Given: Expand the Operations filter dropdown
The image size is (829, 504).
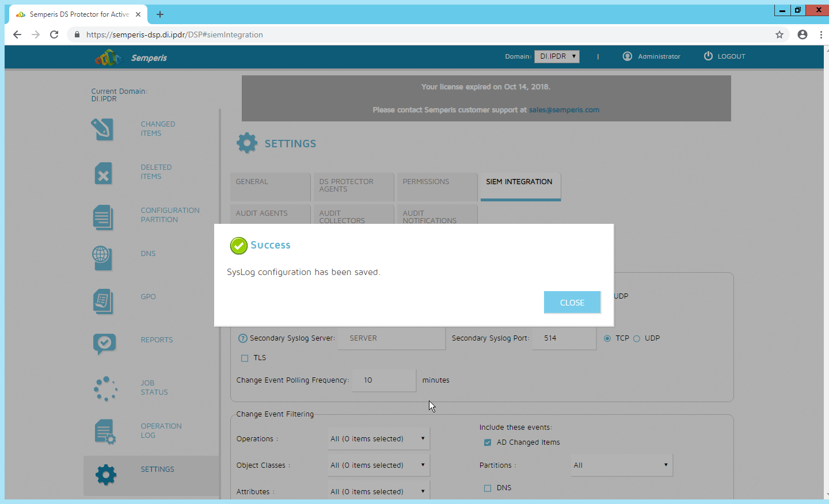Looking at the screenshot, I should (x=379, y=439).
